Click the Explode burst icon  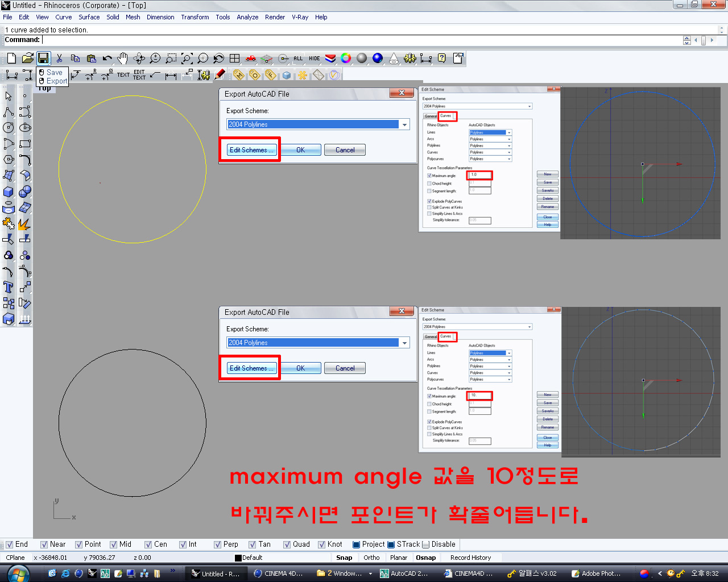pos(24,223)
